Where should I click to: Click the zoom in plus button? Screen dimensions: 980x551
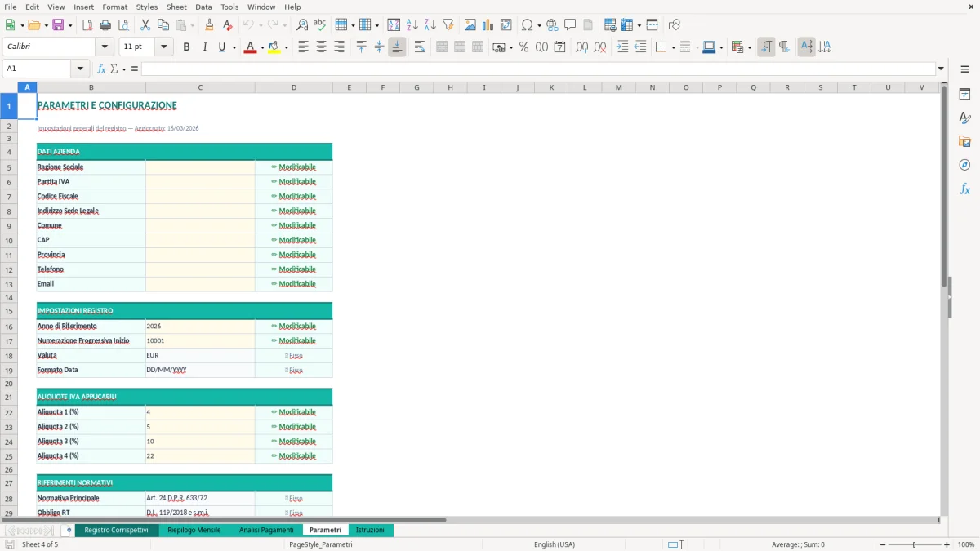(x=947, y=544)
